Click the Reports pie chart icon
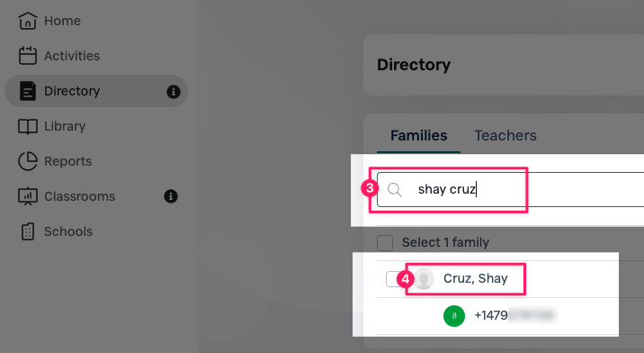The width and height of the screenshot is (644, 353). coord(28,161)
